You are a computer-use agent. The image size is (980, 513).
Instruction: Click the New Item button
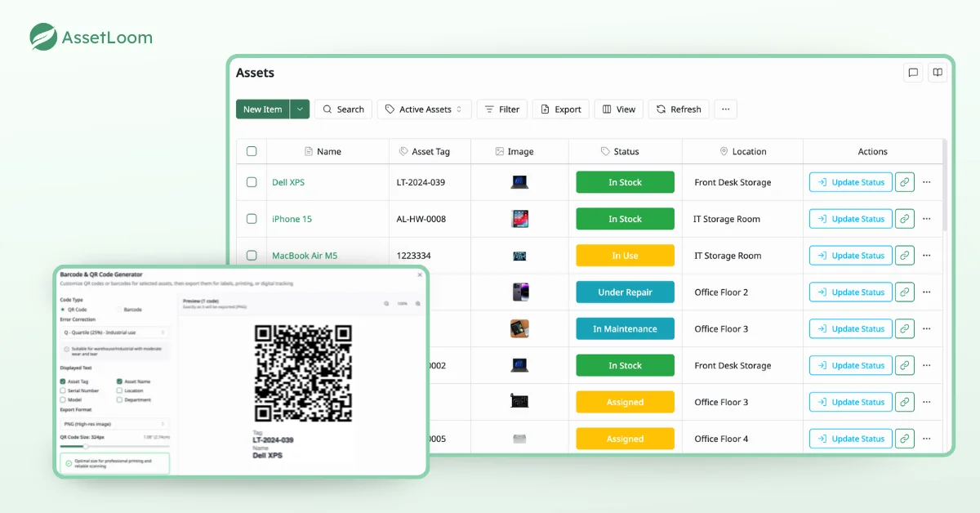pyautogui.click(x=263, y=109)
